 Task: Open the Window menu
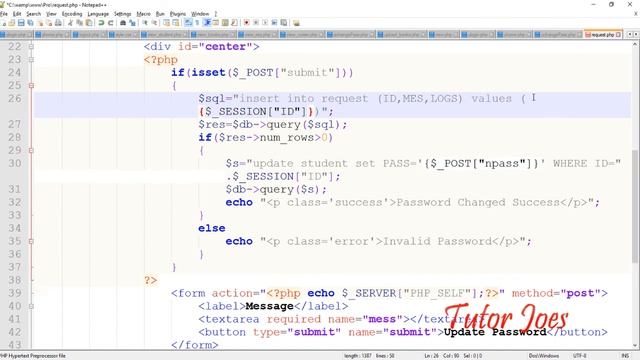coord(200,14)
